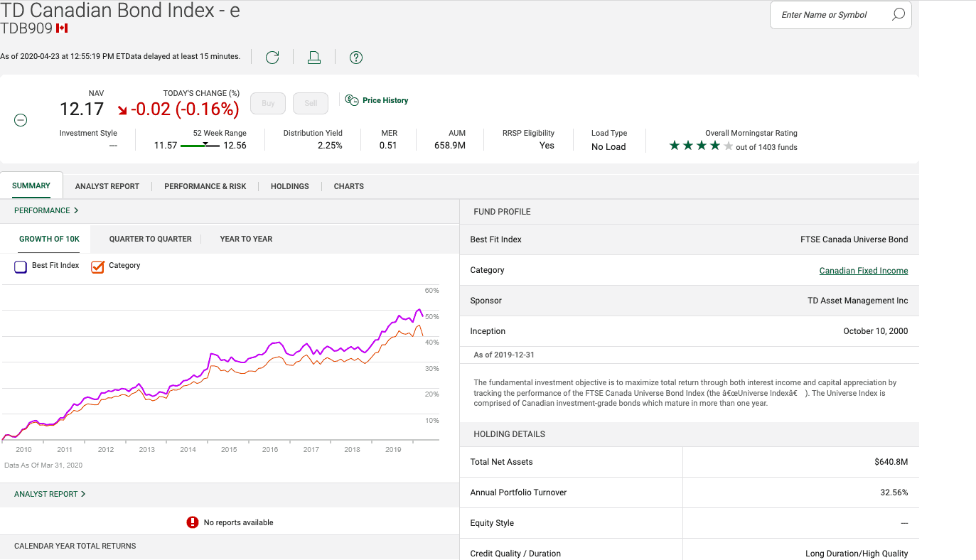The height and width of the screenshot is (560, 976).
Task: Click the 52 week high 12.56
Action: point(235,146)
